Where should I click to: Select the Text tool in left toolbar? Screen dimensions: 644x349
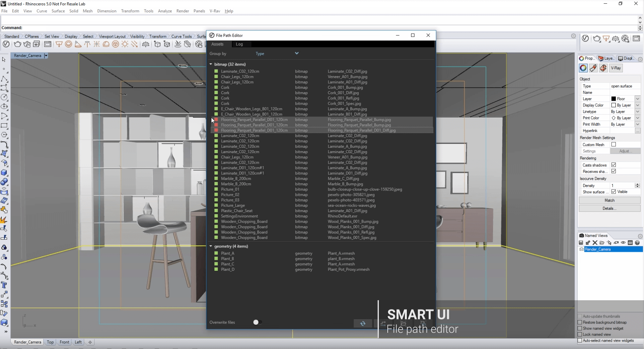coord(4,285)
